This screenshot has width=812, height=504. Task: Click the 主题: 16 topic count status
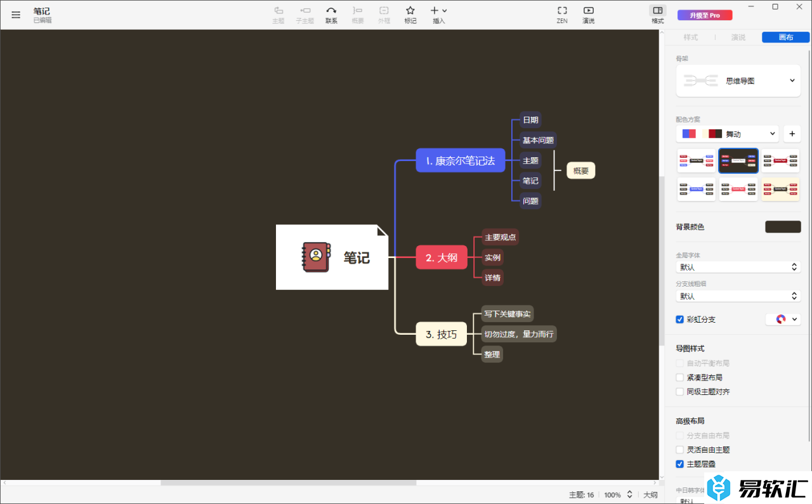pyautogui.click(x=581, y=494)
